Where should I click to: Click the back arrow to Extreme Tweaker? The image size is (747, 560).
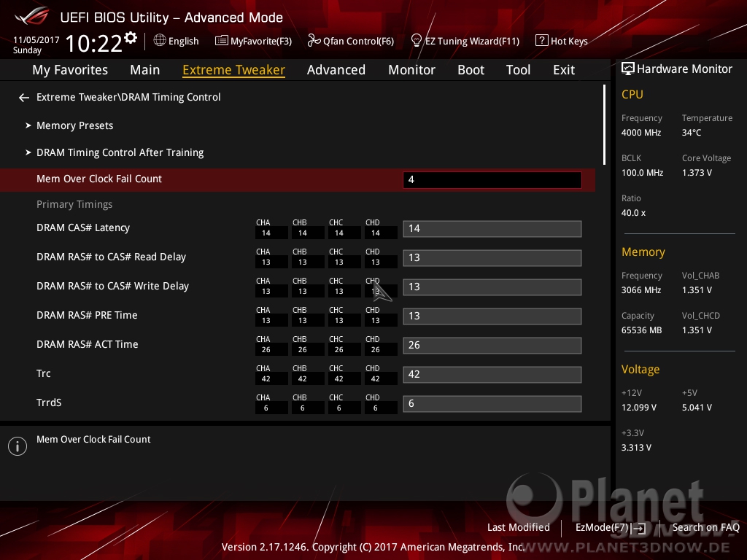[x=24, y=98]
